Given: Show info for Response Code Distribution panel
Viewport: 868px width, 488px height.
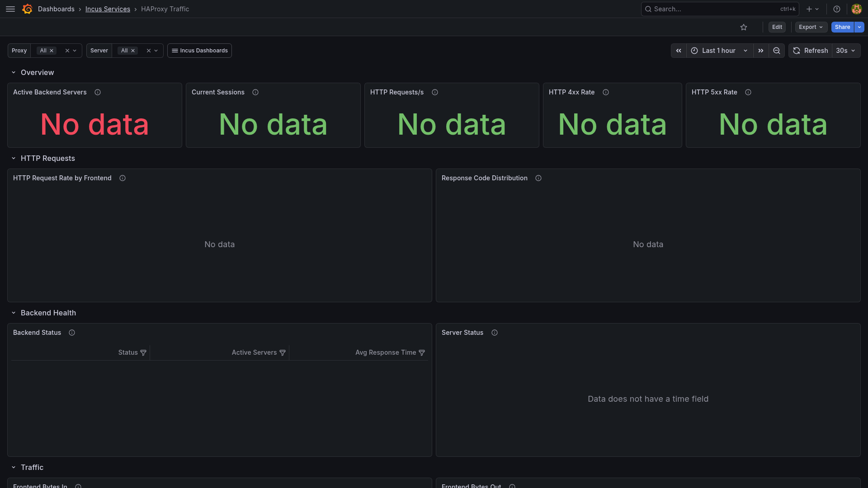Looking at the screenshot, I should click(x=538, y=178).
